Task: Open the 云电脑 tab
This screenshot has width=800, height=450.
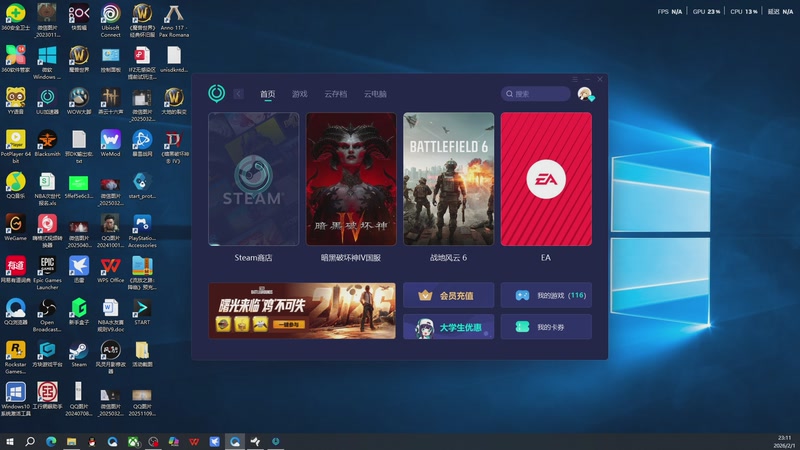Action: [x=375, y=94]
